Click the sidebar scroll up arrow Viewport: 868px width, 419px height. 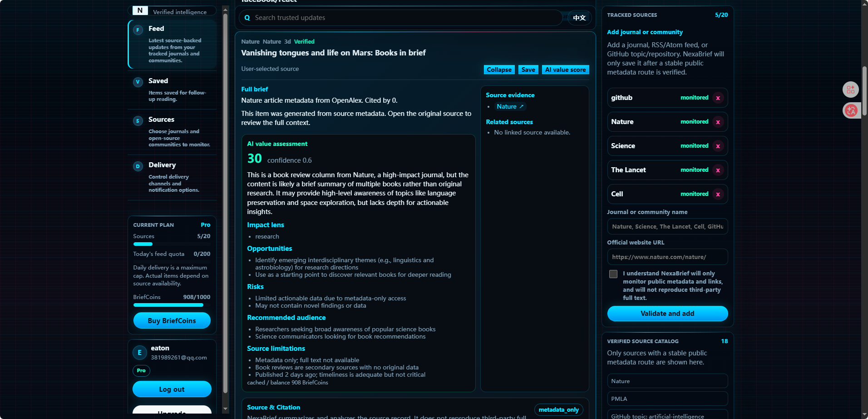point(225,9)
